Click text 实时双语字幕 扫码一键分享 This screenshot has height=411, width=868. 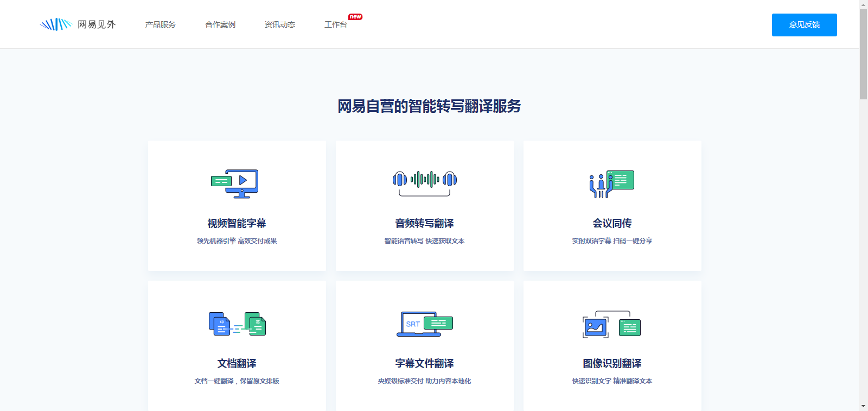pyautogui.click(x=612, y=241)
